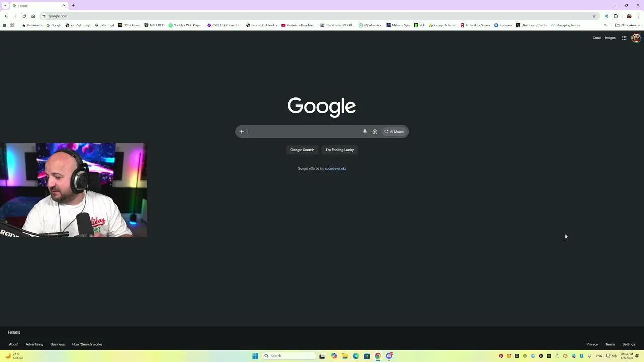Open the Extensions puzzle icon

[x=616, y=16]
